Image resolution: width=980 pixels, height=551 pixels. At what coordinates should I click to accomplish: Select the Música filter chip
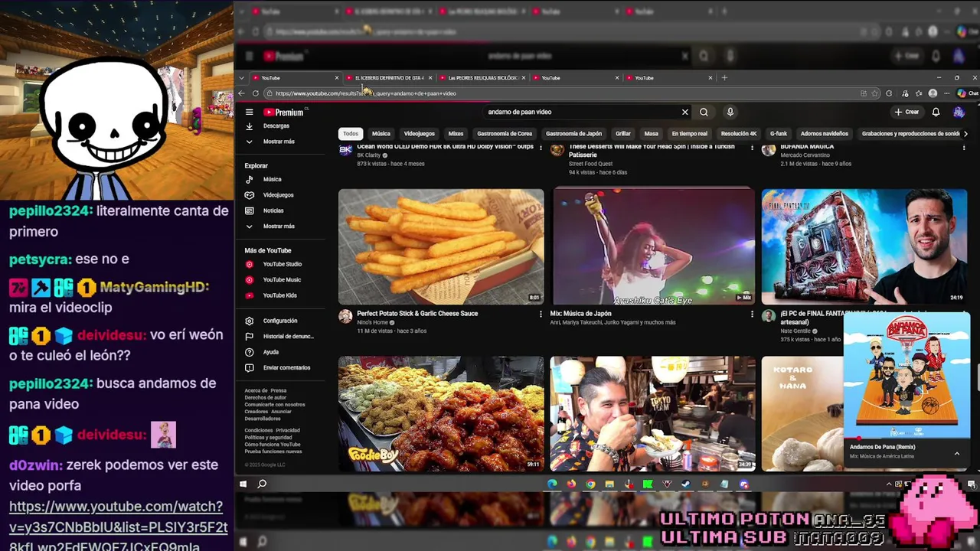pyautogui.click(x=381, y=133)
